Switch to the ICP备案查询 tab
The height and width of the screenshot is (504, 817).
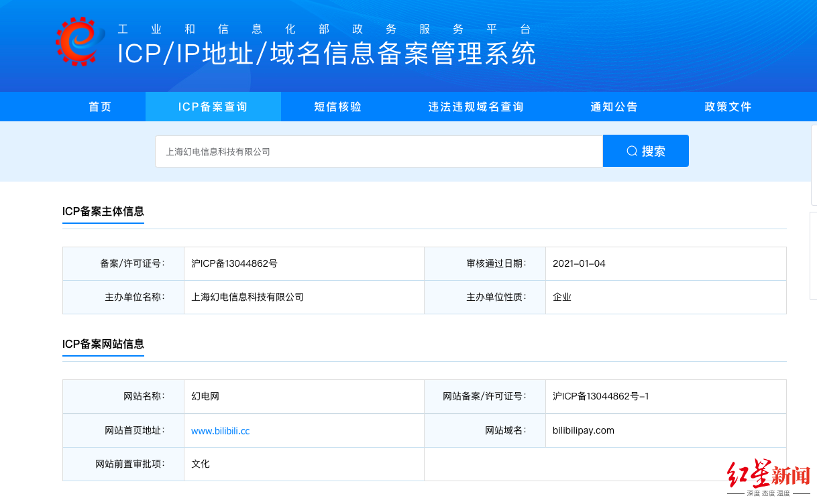coord(213,106)
